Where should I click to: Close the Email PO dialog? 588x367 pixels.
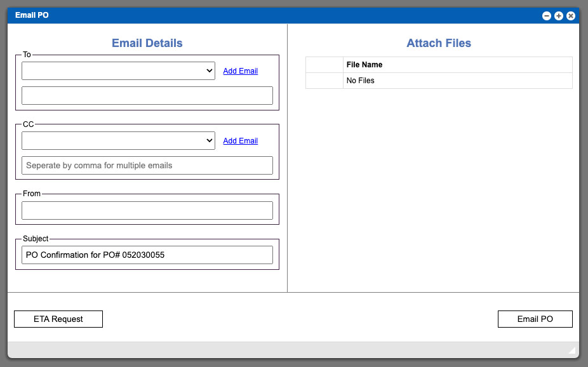coord(571,16)
